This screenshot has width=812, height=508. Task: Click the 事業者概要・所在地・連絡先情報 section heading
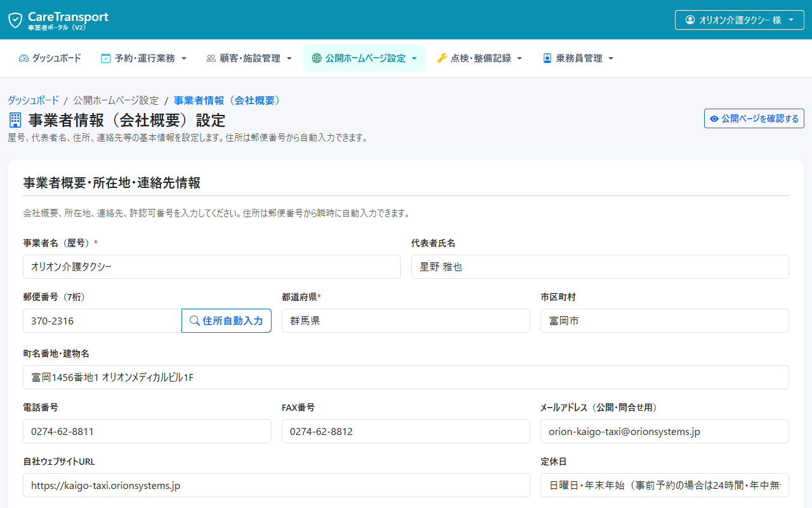tap(112, 184)
